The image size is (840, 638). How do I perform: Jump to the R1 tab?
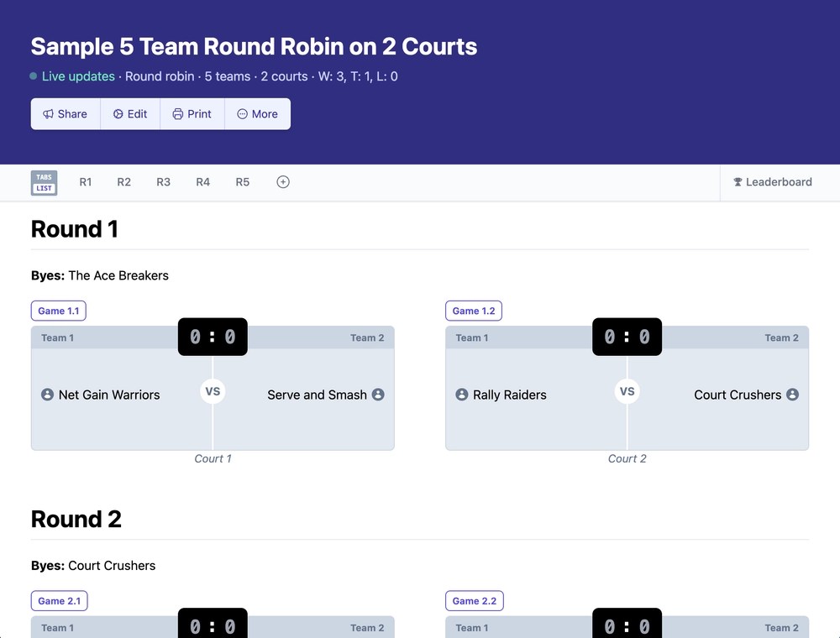point(85,182)
